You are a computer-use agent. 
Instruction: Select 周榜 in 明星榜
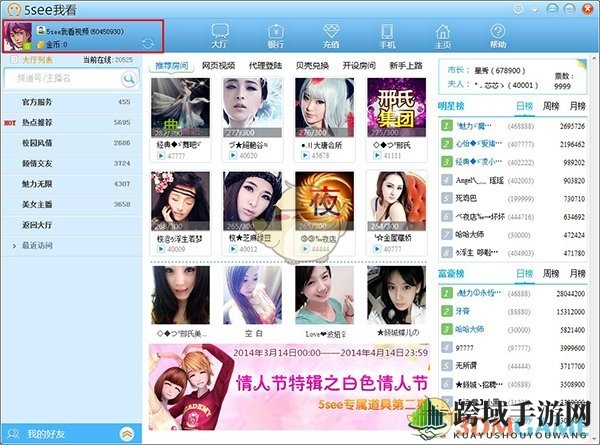(551, 106)
